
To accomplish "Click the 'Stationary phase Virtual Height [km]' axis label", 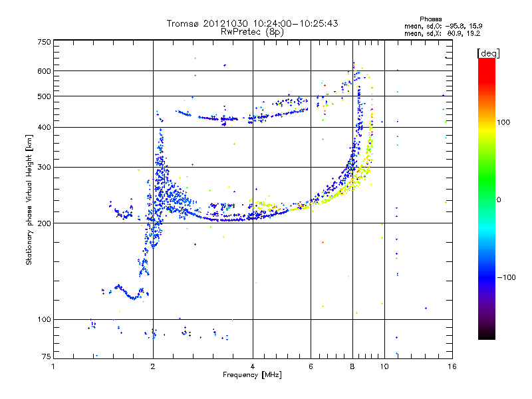I will pyautogui.click(x=29, y=200).
